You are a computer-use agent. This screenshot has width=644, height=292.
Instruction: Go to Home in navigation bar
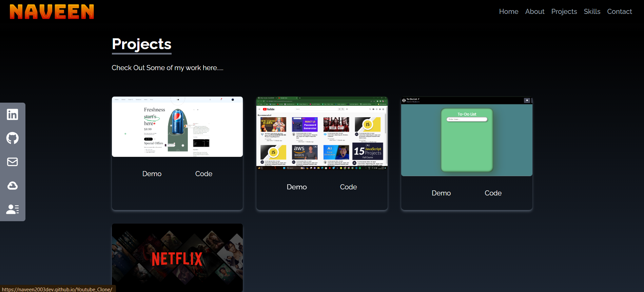[x=509, y=12]
